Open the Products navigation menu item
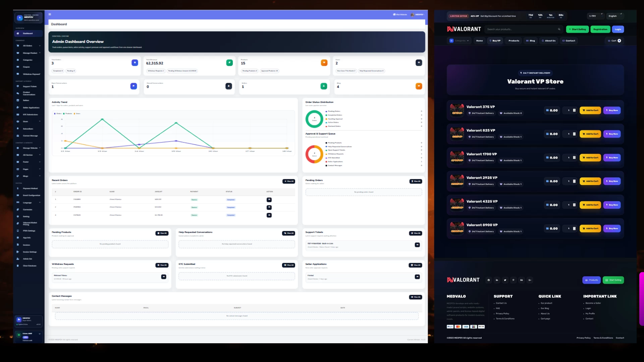Image resolution: width=644 pixels, height=362 pixels. coord(514,41)
